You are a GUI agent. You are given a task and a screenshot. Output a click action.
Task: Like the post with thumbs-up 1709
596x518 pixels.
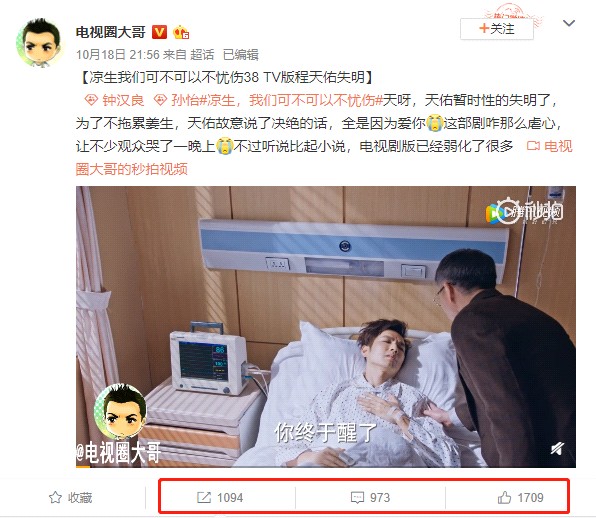[504, 497]
